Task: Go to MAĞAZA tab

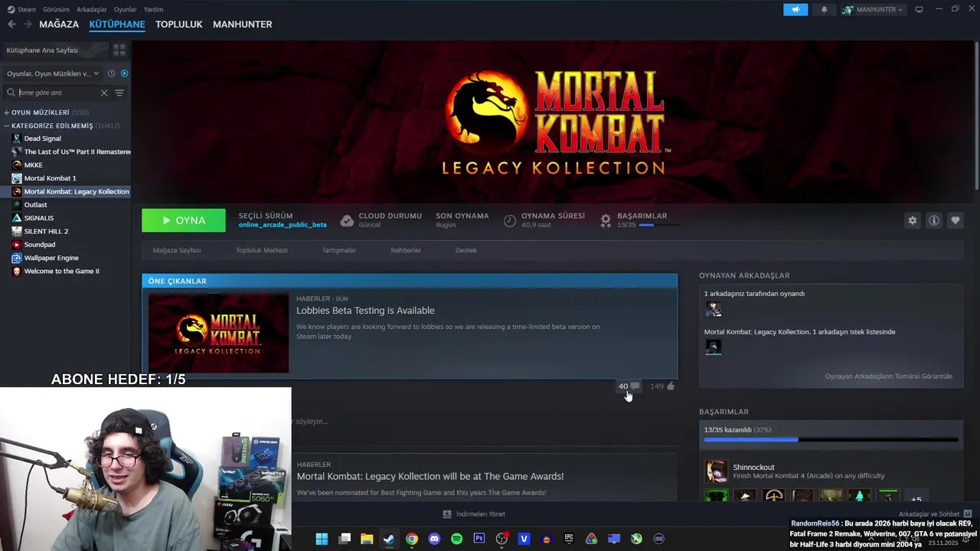Action: click(59, 24)
